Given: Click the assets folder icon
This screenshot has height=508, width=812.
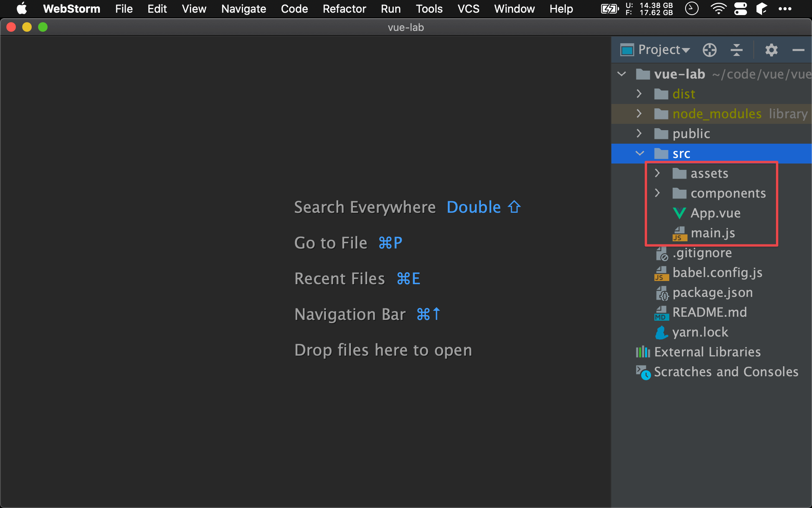Looking at the screenshot, I should (679, 173).
